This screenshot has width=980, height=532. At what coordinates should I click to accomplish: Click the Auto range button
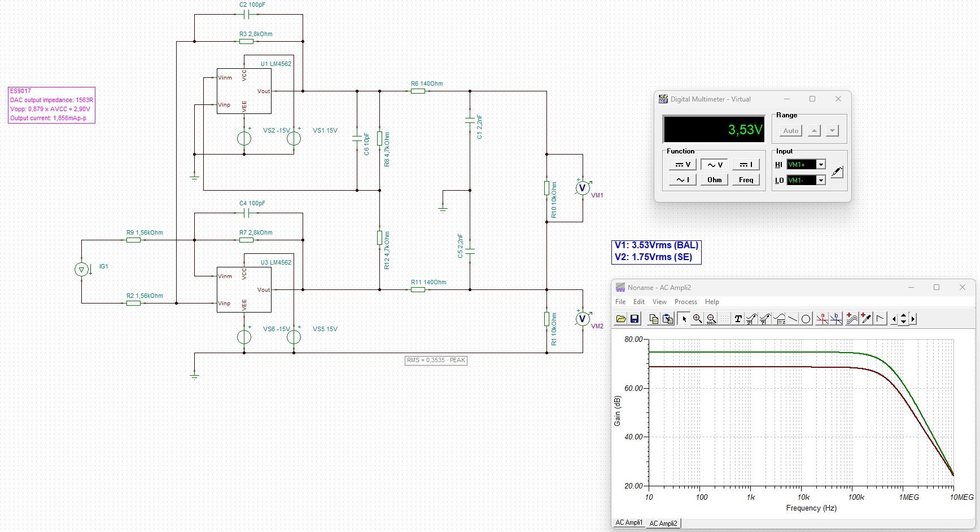(x=791, y=131)
